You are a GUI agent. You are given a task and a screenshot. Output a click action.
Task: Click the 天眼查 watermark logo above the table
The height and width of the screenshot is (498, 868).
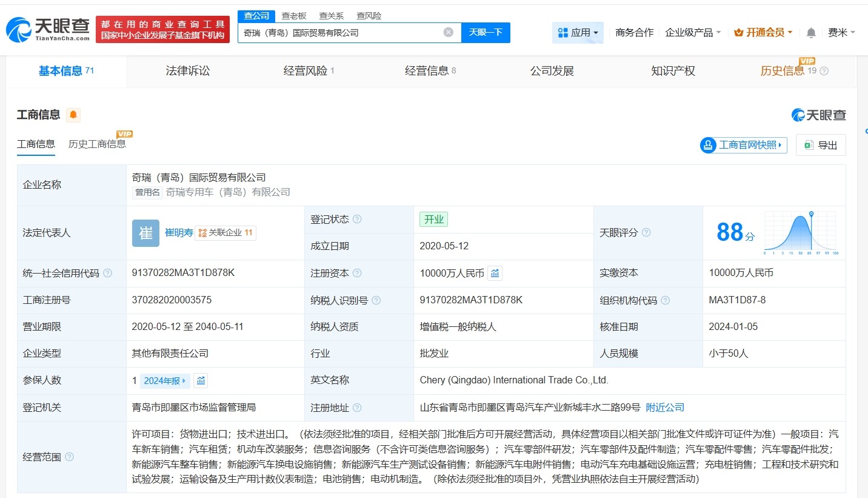pyautogui.click(x=820, y=115)
